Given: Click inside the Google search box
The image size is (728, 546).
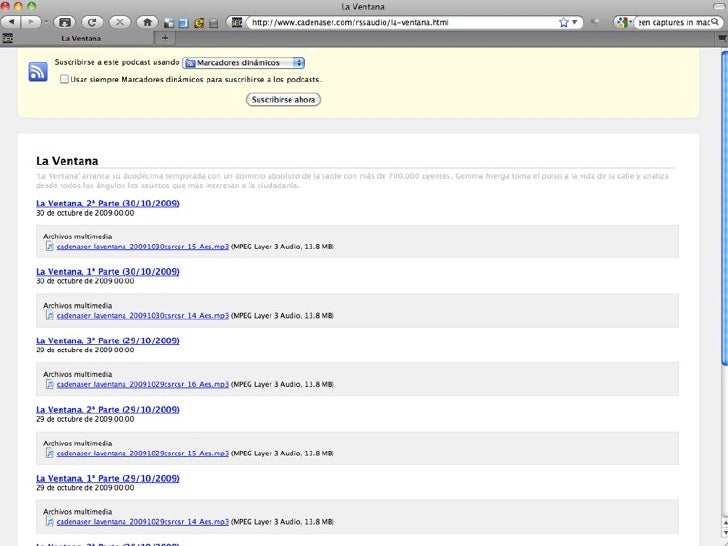Looking at the screenshot, I should [x=673, y=22].
